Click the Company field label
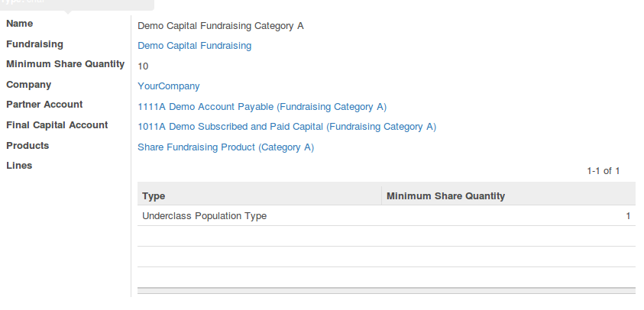Screen dimensions: 644x310 29,85
